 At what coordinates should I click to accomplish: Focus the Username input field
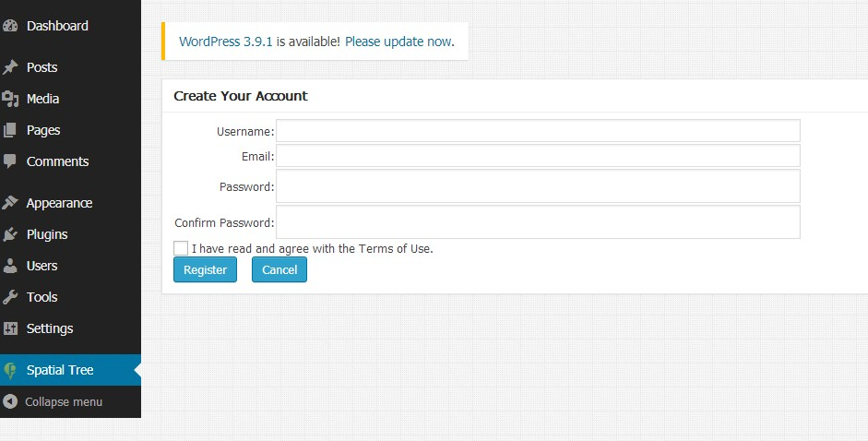[x=538, y=131]
